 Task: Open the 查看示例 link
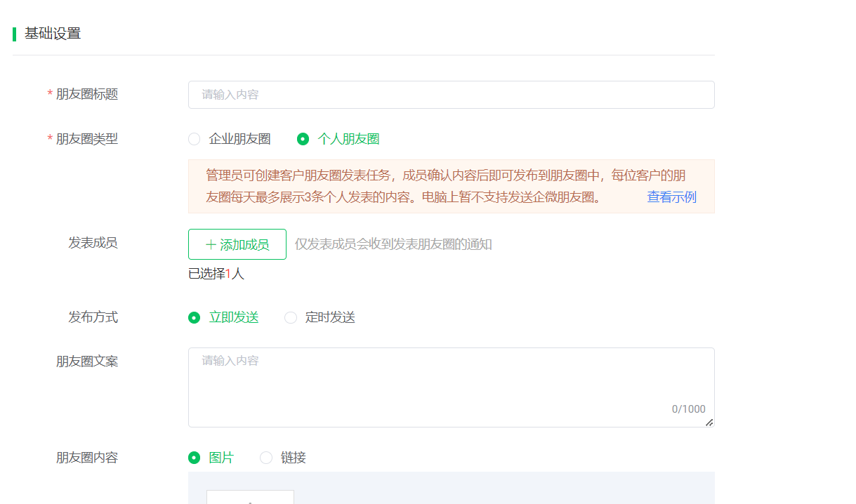(671, 197)
